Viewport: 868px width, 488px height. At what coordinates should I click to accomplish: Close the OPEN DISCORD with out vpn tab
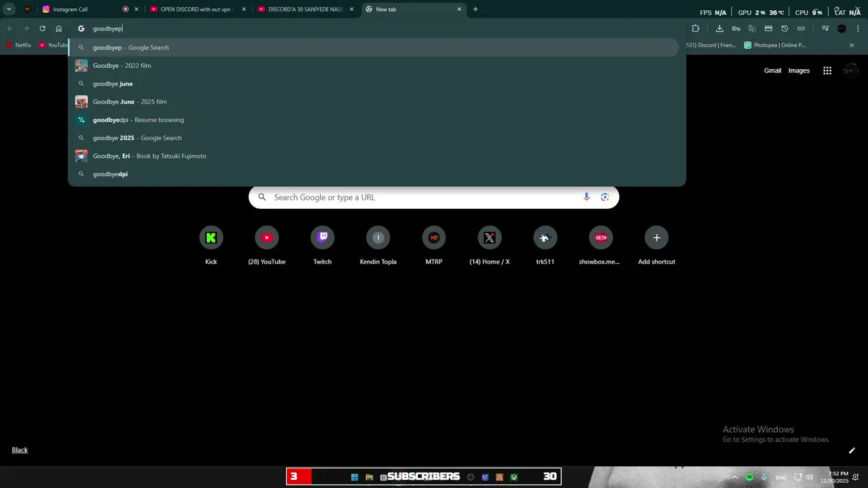[x=244, y=9]
